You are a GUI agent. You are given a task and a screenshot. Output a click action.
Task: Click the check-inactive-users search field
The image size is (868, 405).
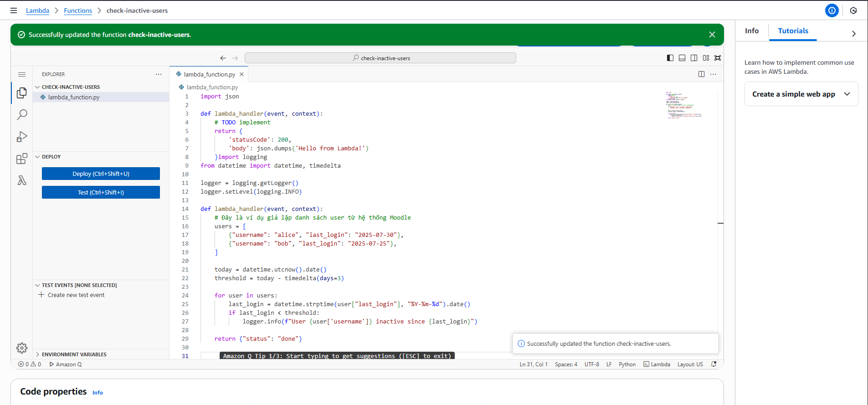click(380, 58)
